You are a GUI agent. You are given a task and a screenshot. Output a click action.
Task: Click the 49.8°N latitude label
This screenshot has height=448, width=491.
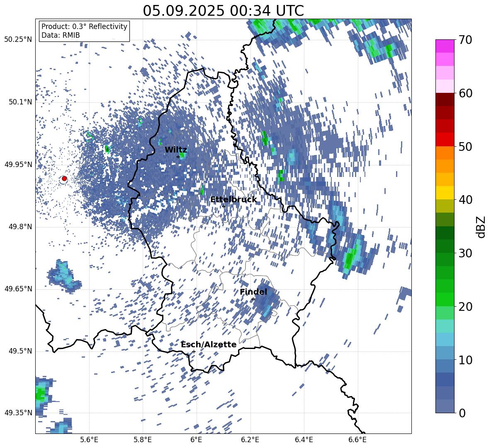point(20,227)
